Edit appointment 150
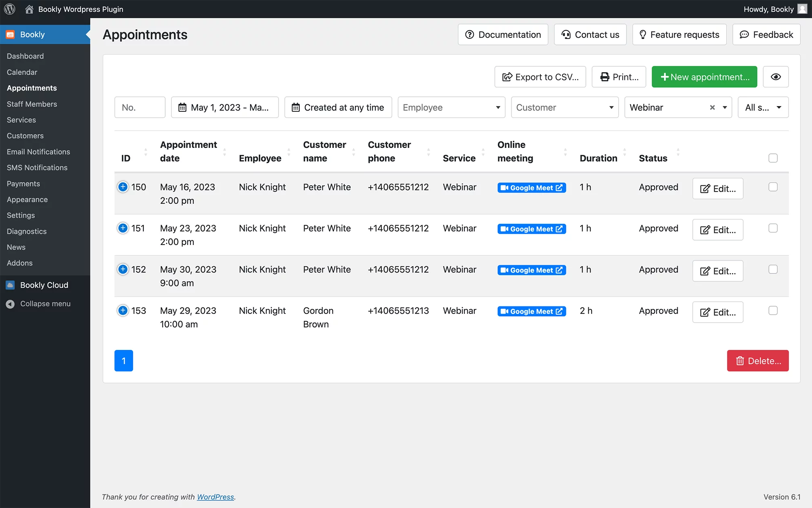The width and height of the screenshot is (812, 508). (x=718, y=189)
